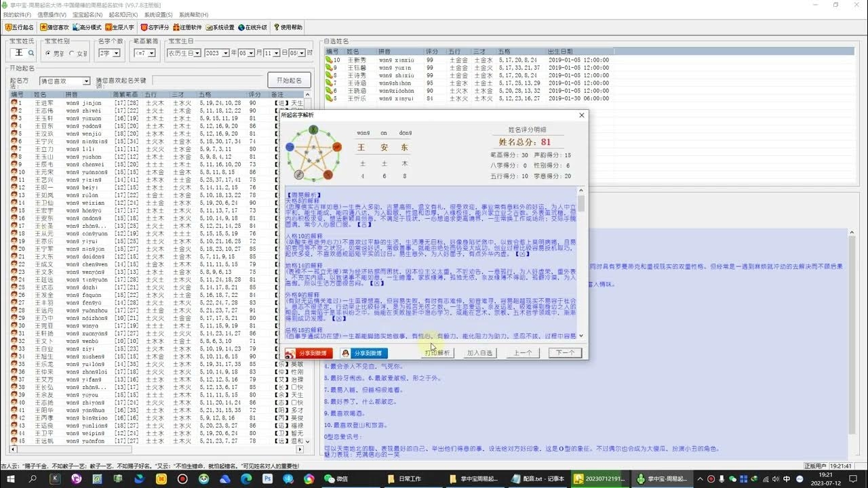The height and width of the screenshot is (488, 868).
Task: Click 加入自选 in the analysis dialog
Action: 480,353
